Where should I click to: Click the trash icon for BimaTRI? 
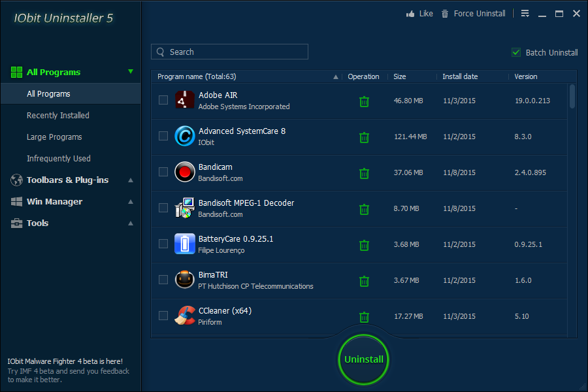364,281
